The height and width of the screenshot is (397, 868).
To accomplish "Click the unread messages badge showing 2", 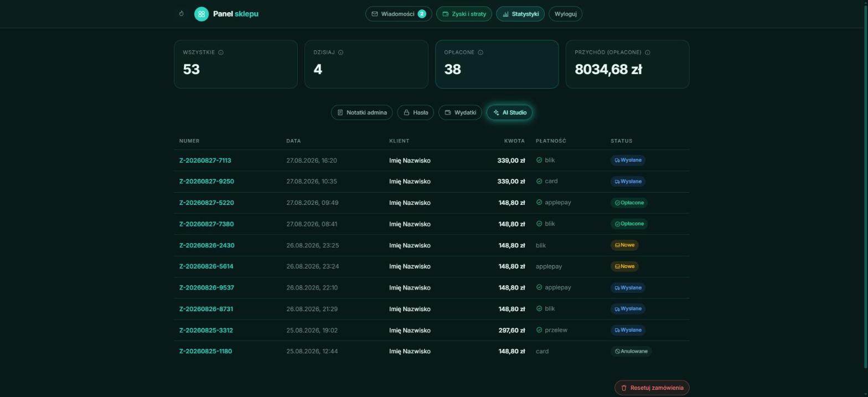I will tap(422, 14).
